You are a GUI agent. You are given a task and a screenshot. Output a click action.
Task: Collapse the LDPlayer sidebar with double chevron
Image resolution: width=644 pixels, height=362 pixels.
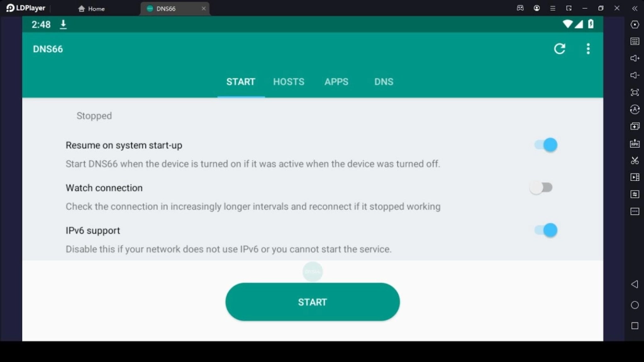(635, 8)
